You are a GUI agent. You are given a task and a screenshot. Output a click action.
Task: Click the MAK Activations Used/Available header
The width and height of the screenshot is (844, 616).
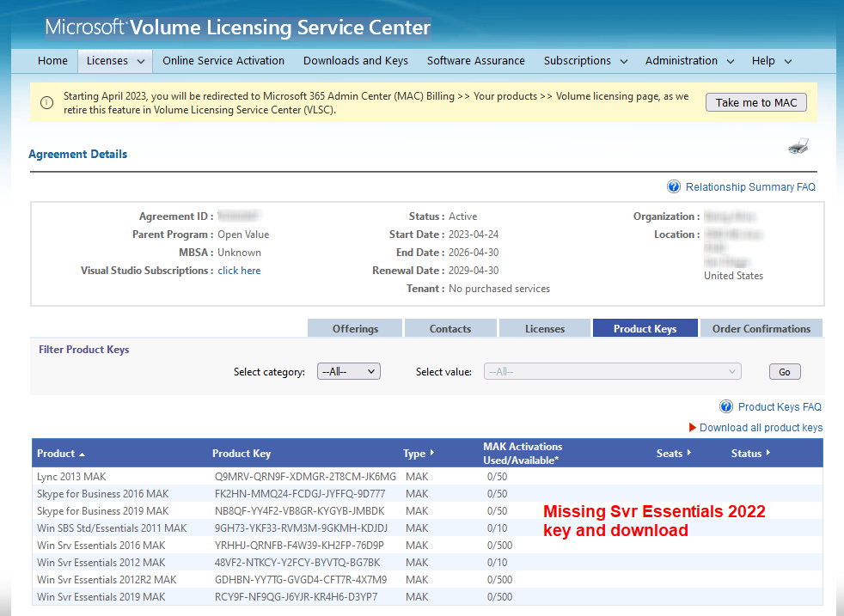point(523,453)
